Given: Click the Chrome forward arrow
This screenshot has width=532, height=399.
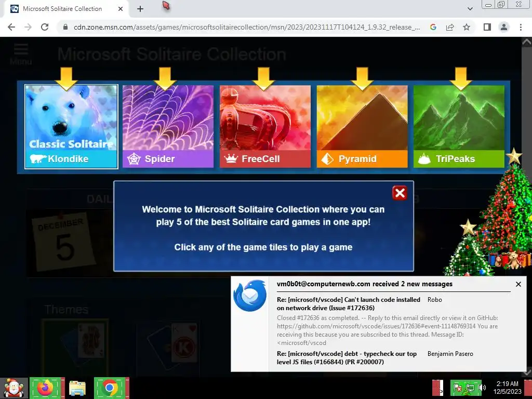Looking at the screenshot, I should 28,27.
